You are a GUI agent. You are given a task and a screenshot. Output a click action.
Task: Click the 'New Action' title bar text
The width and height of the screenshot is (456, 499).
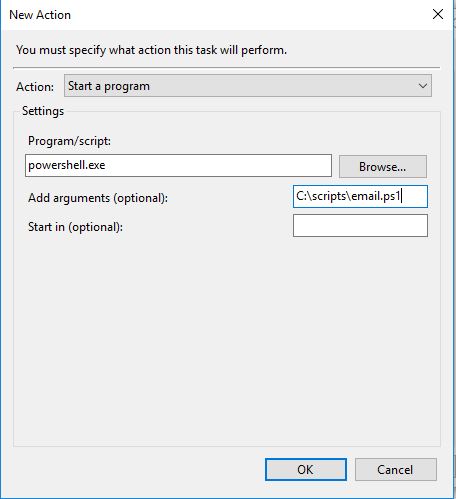[x=40, y=15]
